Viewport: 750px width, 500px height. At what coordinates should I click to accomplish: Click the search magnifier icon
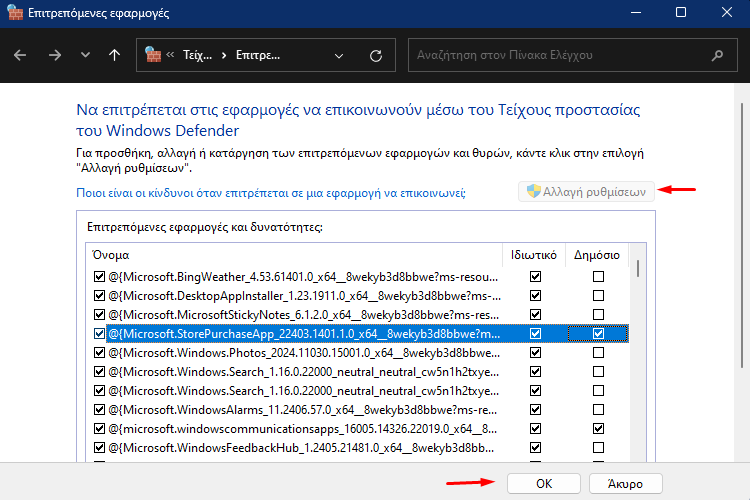(x=717, y=56)
